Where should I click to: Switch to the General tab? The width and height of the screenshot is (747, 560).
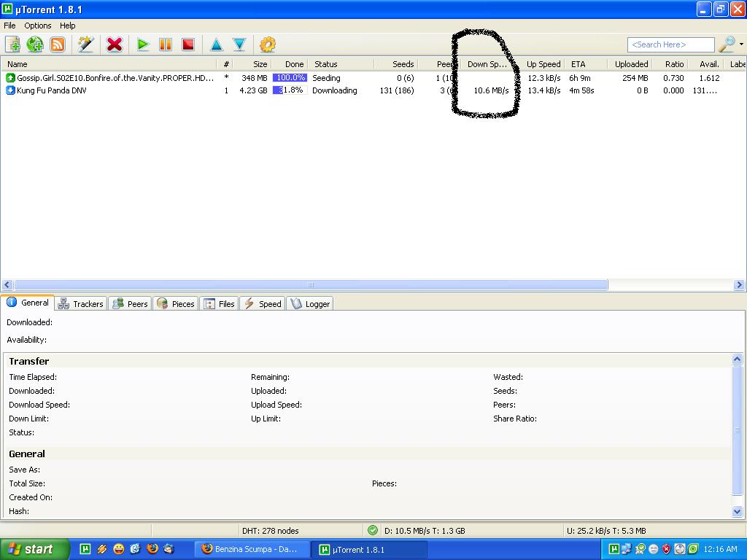pyautogui.click(x=28, y=303)
